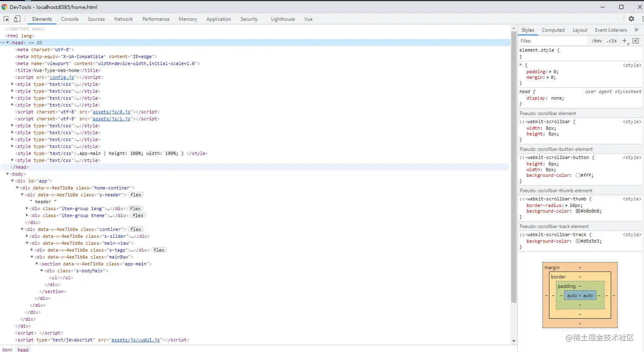The width and height of the screenshot is (644, 352).
Task: Open the Vue devtools tab
Action: (308, 19)
